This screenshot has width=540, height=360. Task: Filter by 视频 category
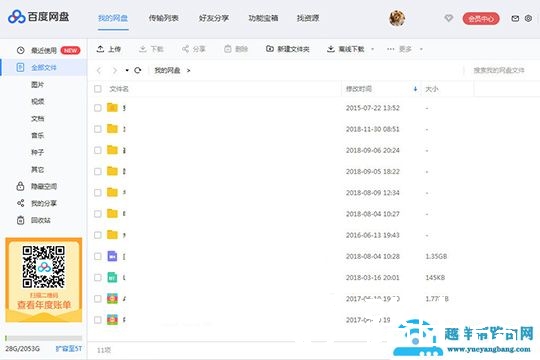[38, 101]
